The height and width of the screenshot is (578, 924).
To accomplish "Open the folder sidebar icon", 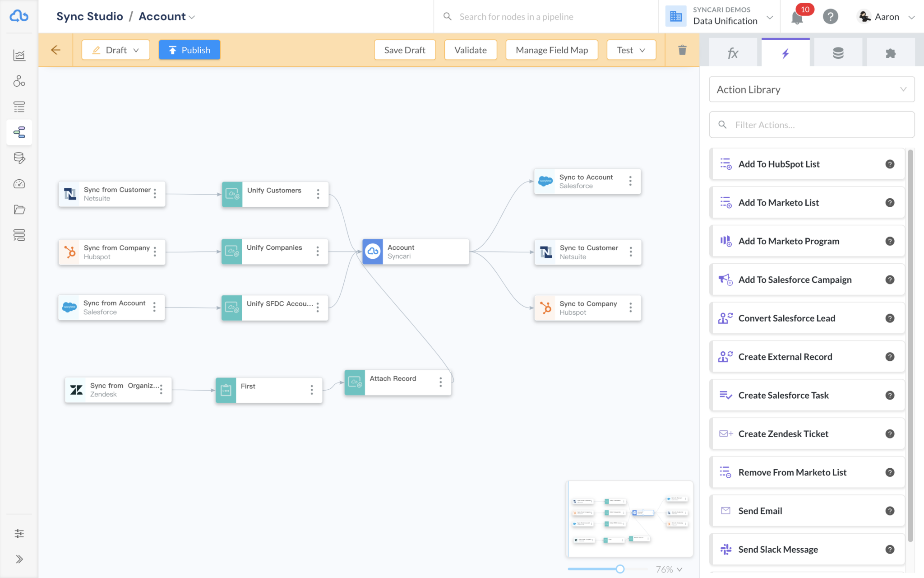I will (19, 210).
